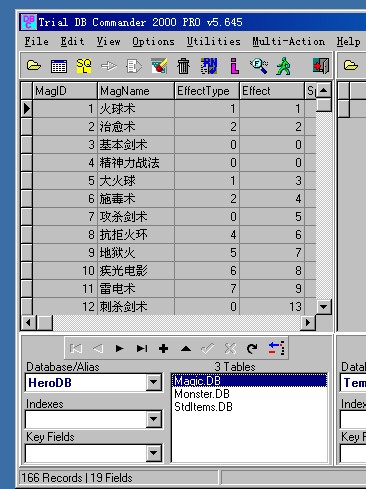
Task: Click the left panel open-folder icon
Action: click(34, 65)
